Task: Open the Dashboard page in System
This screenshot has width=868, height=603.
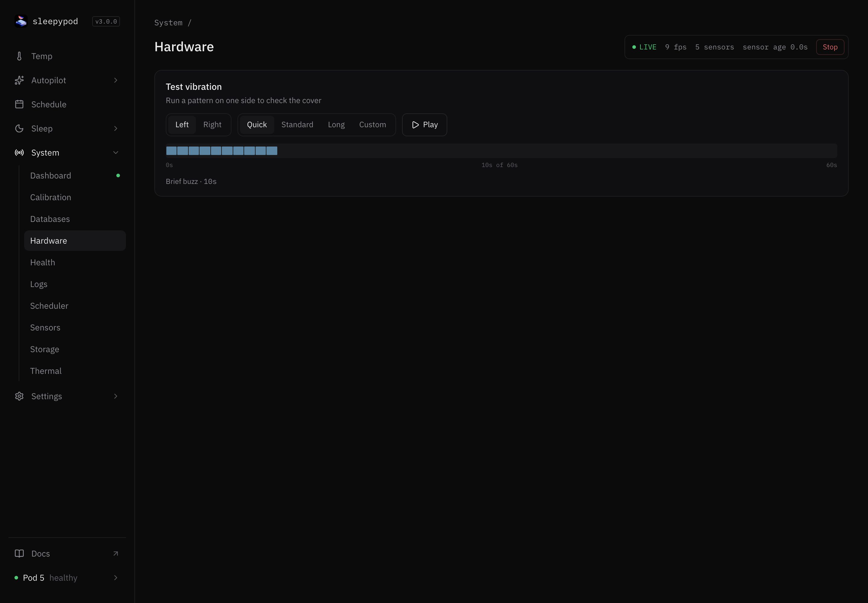Action: [75, 176]
